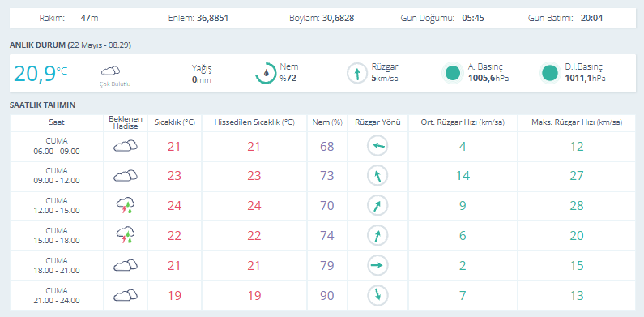The width and height of the screenshot is (644, 317).
Task: Click Sıcaklık 19 in 21.00 - 24.00 row
Action: point(174,296)
